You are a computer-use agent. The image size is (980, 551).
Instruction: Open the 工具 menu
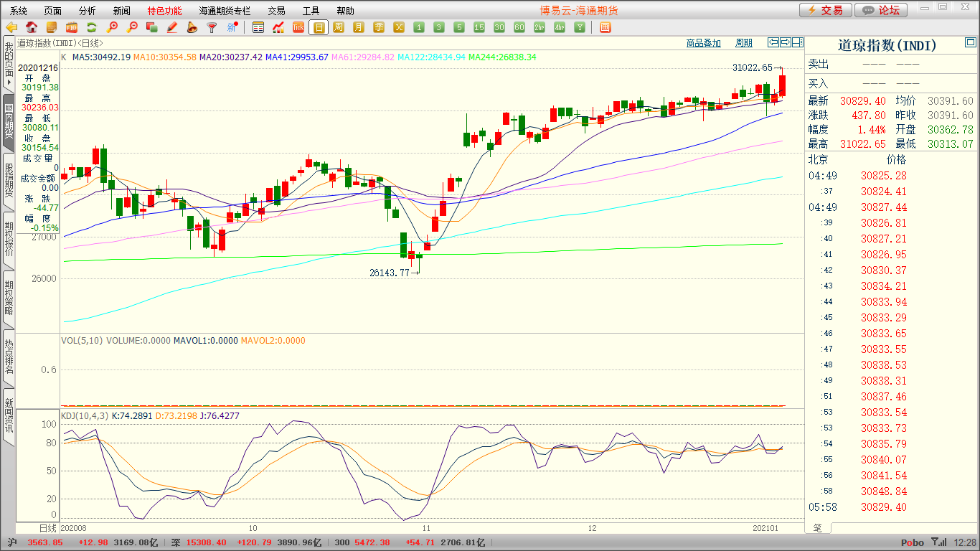(x=311, y=11)
